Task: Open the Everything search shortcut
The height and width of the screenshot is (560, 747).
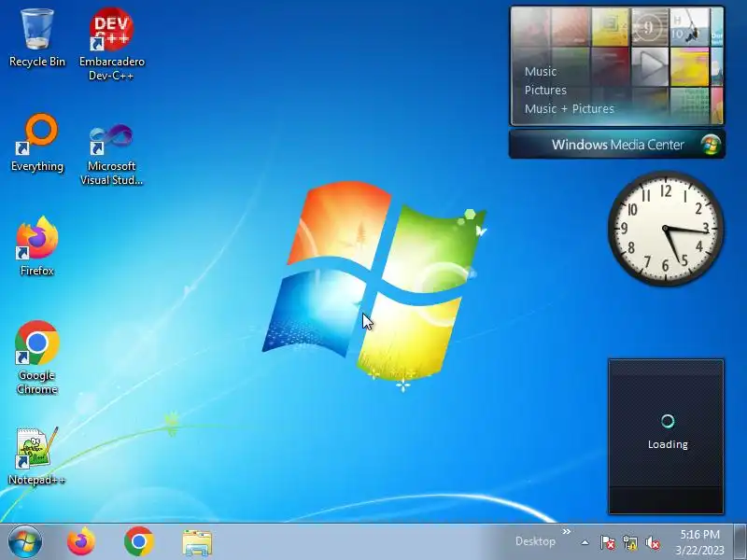Action: 37,143
